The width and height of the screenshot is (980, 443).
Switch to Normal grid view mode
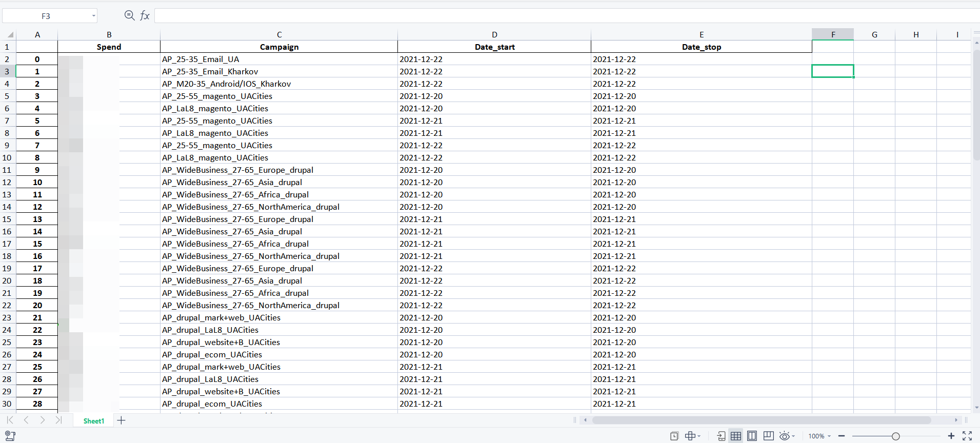(x=736, y=436)
